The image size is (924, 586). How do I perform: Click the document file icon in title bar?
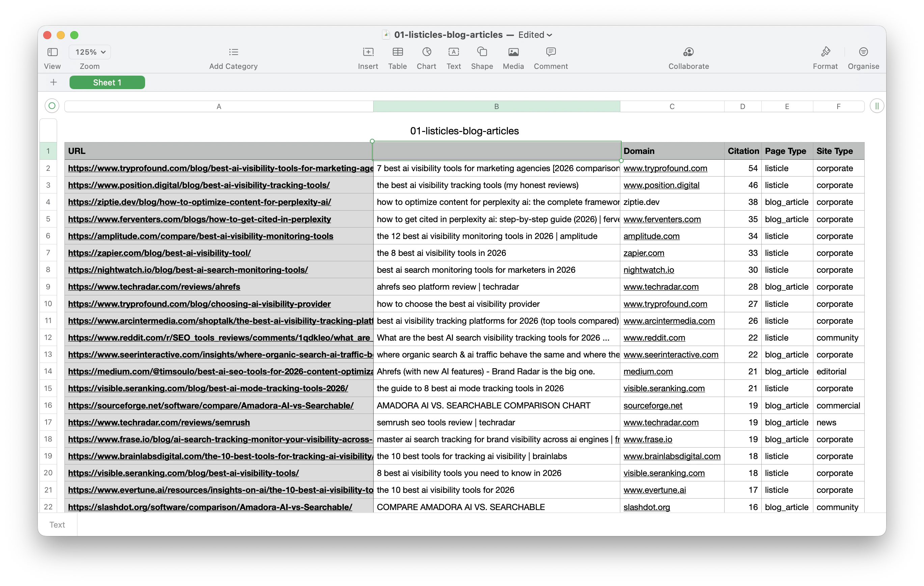(386, 34)
